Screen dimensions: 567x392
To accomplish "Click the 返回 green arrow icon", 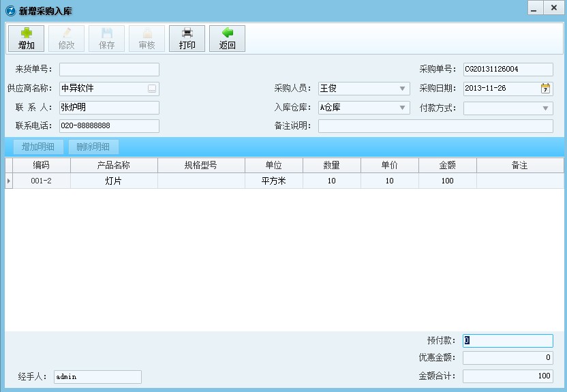I will click(227, 38).
